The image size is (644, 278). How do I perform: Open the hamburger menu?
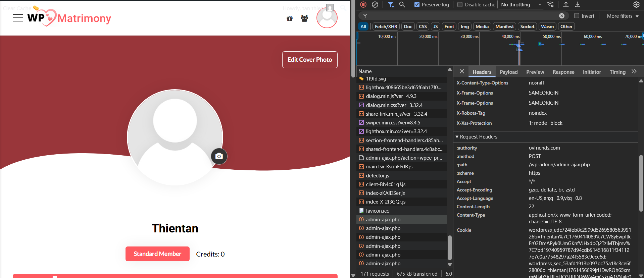18,18
